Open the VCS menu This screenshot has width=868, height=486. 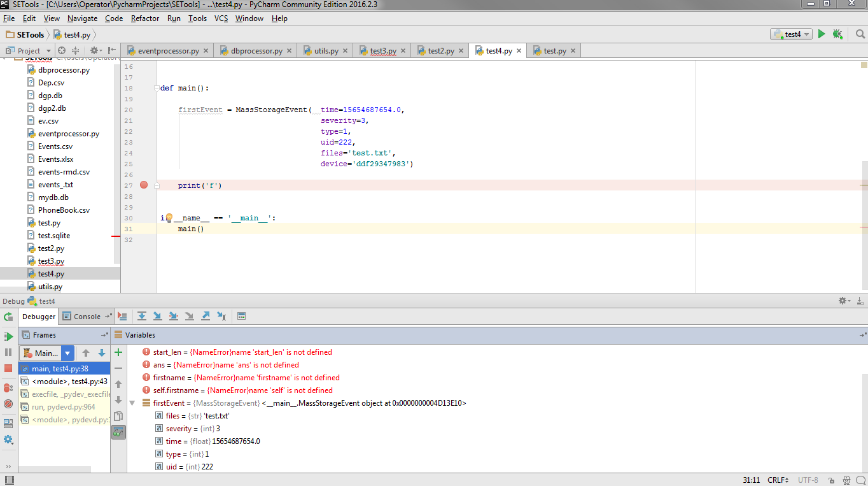click(x=221, y=18)
